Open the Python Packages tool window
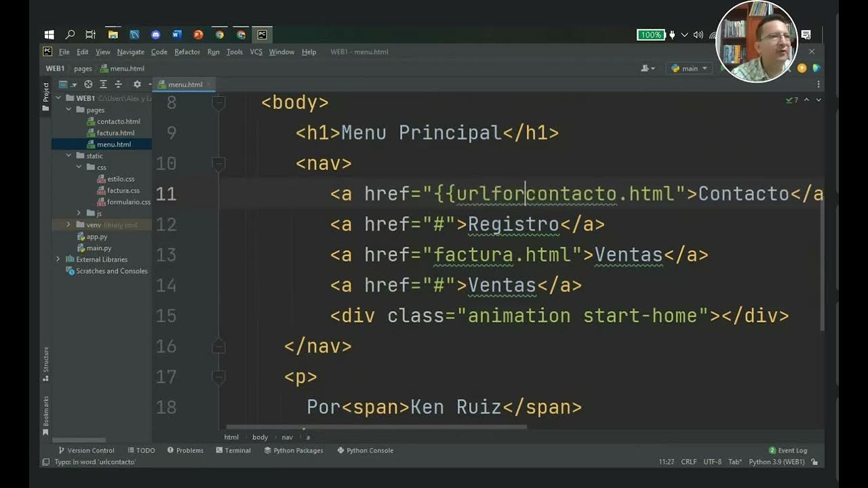Viewport: 868px width, 488px height. point(294,451)
